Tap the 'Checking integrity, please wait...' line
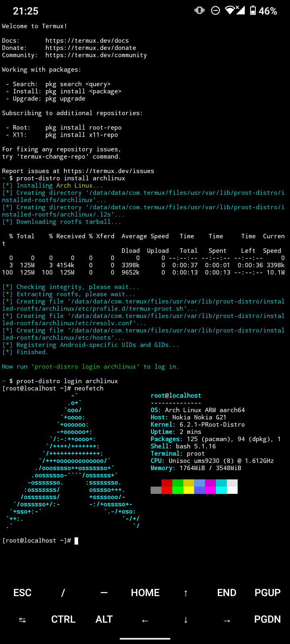Image resolution: width=290 pixels, height=644 pixels. tap(71, 287)
